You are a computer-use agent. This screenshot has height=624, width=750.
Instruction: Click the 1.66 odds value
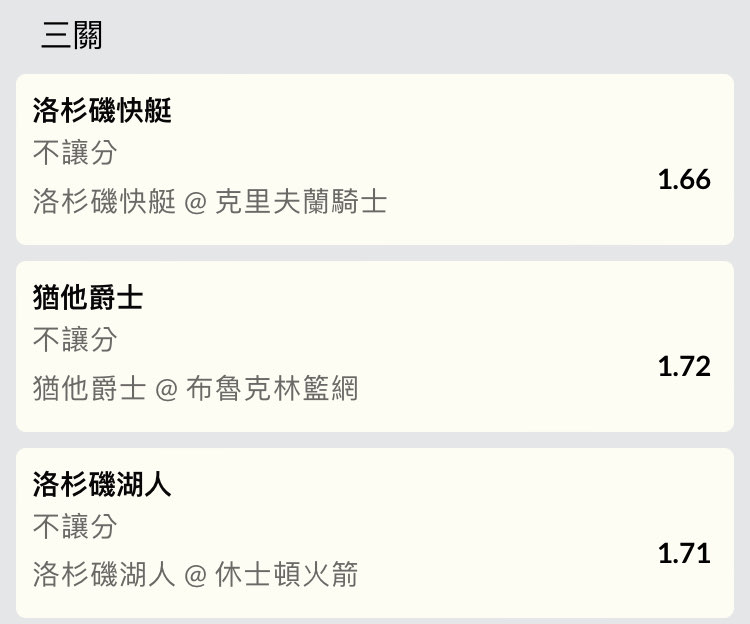pyautogui.click(x=684, y=180)
